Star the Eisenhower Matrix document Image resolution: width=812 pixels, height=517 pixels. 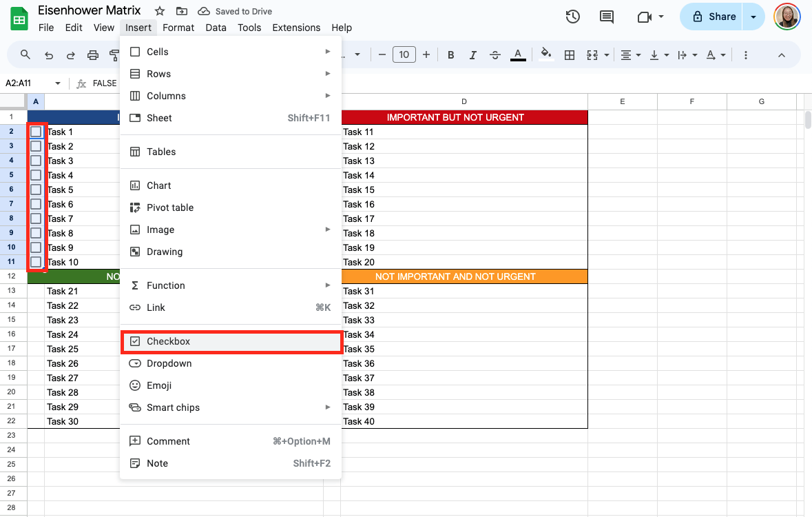pyautogui.click(x=160, y=11)
